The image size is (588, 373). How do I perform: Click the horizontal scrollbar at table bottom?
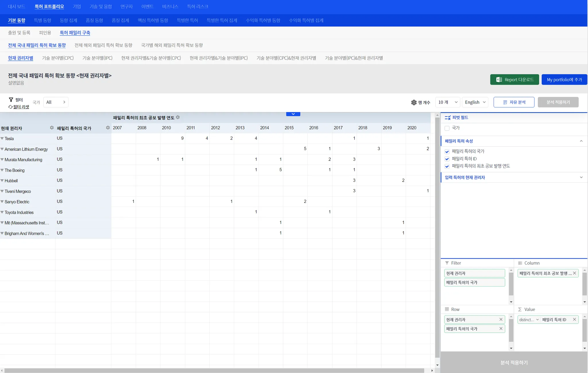pos(214,370)
